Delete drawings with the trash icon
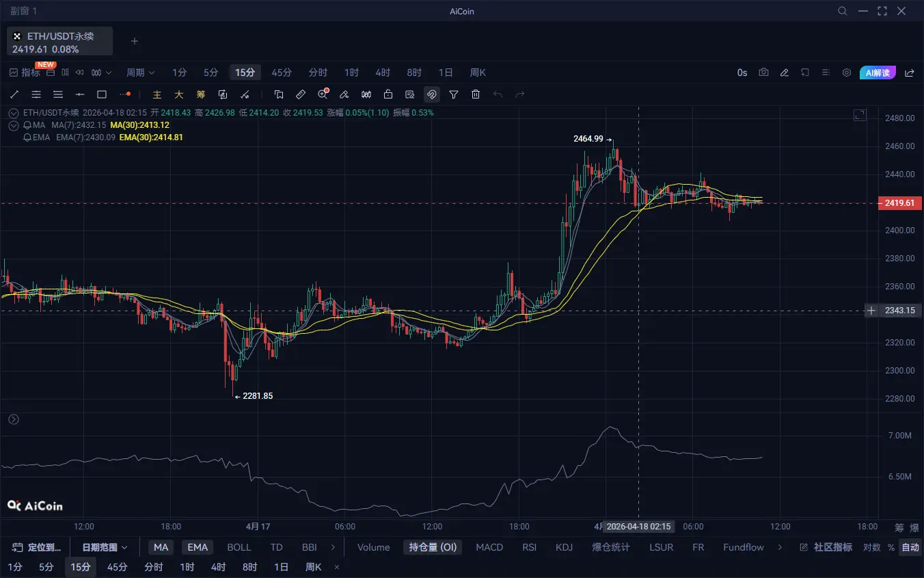This screenshot has height=578, width=924. pyautogui.click(x=476, y=94)
